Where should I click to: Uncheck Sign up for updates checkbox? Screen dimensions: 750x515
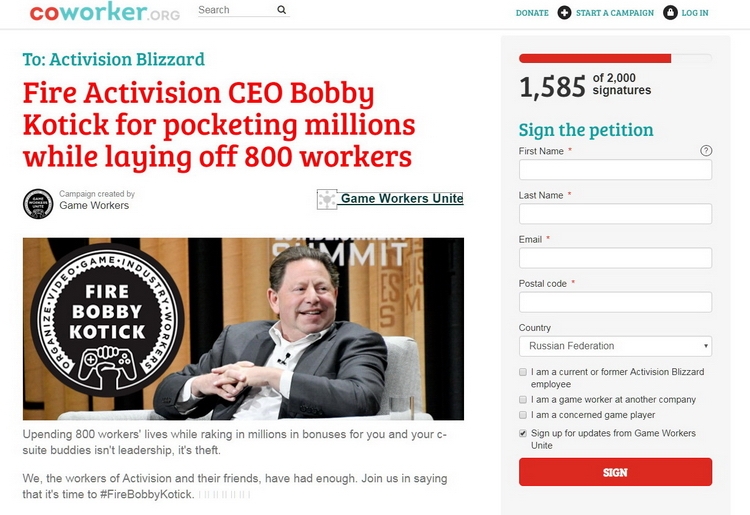523,433
